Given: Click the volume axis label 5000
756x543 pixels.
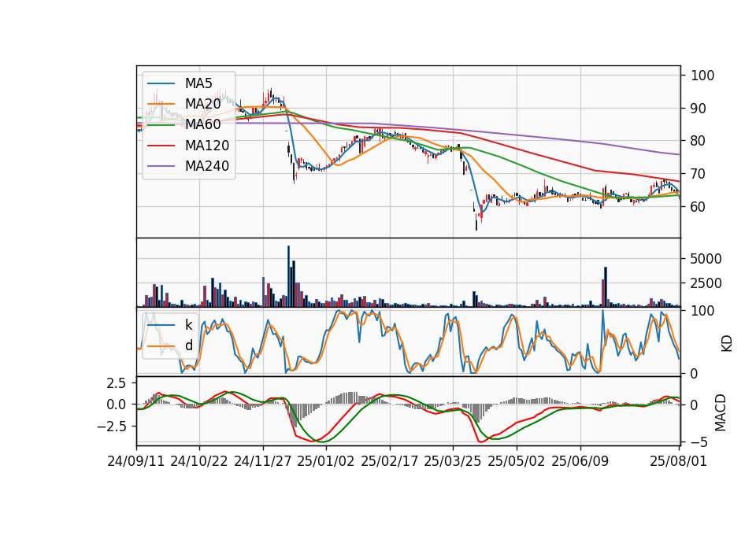Looking at the screenshot, I should point(706,259).
